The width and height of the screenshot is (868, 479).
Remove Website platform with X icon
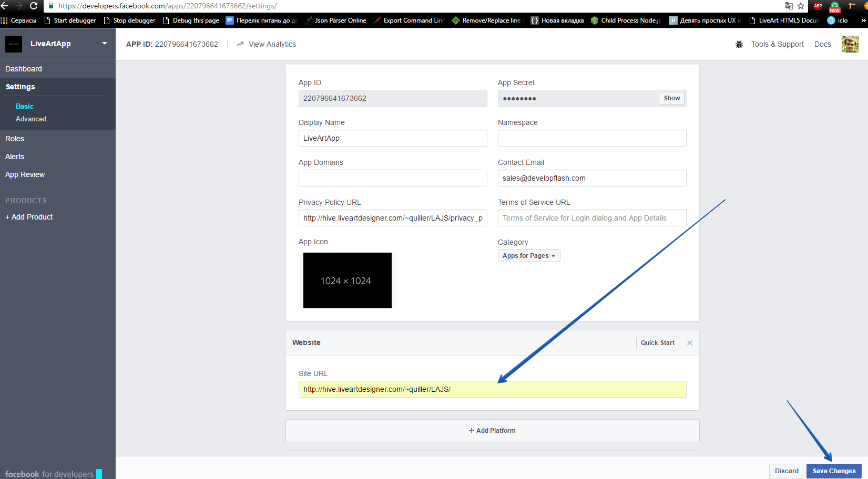(x=690, y=343)
